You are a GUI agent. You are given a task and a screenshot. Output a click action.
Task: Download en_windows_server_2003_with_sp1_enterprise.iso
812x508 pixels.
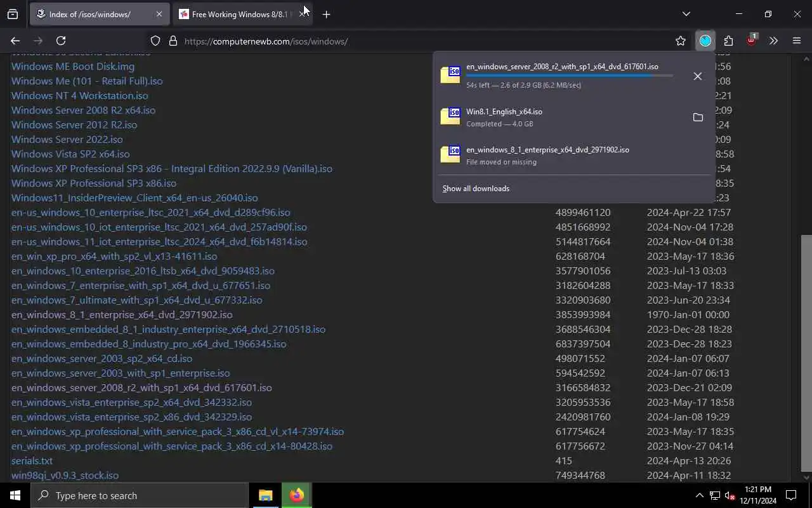[x=121, y=373]
